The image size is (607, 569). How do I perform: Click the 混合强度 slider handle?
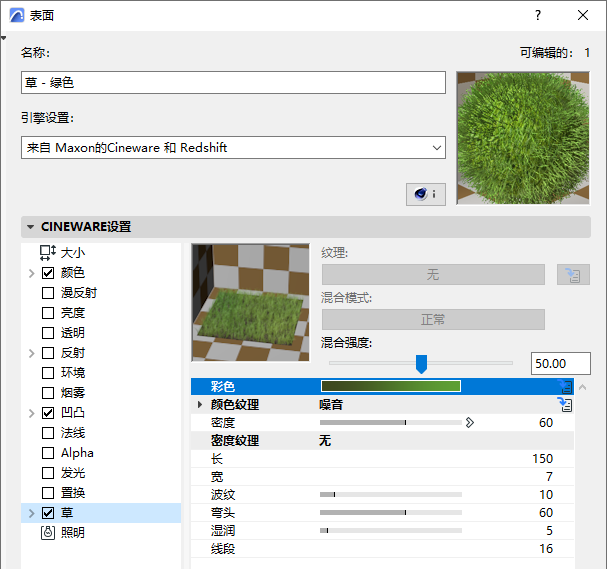tap(421, 364)
